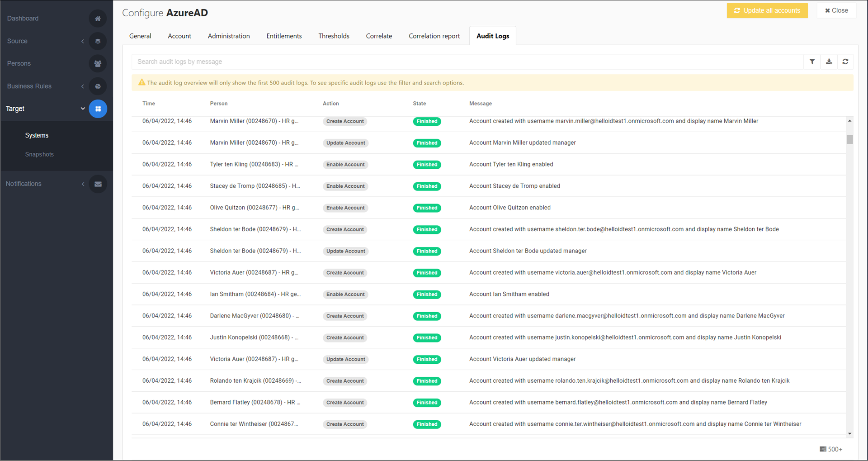Switch to the Correlate tab

click(x=379, y=36)
